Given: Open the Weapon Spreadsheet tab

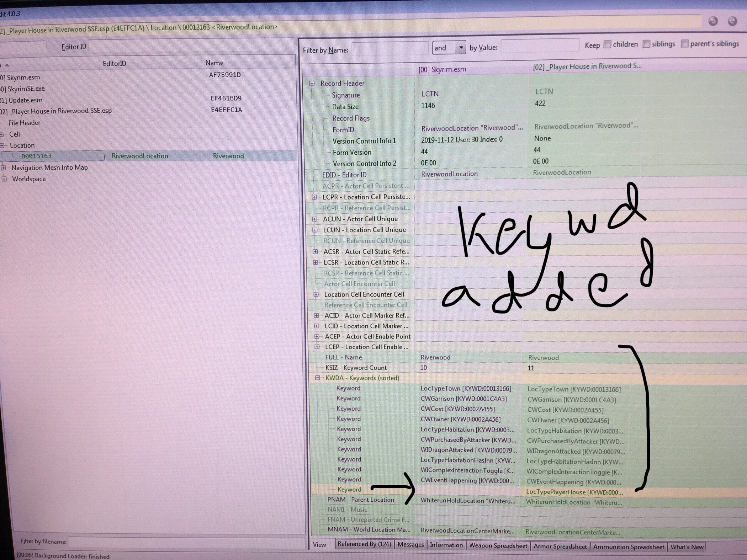Looking at the screenshot, I should tap(498, 546).
